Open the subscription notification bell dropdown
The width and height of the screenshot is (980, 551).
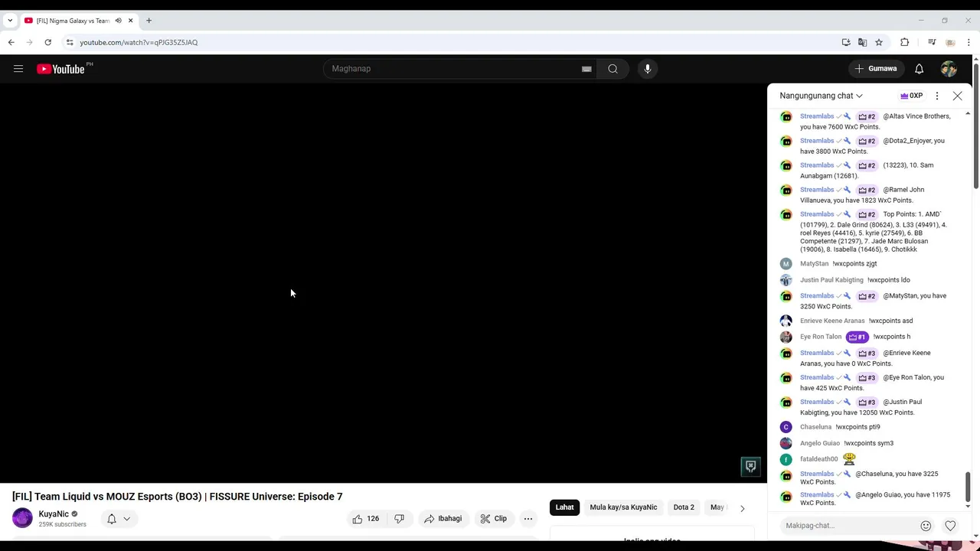(x=119, y=519)
